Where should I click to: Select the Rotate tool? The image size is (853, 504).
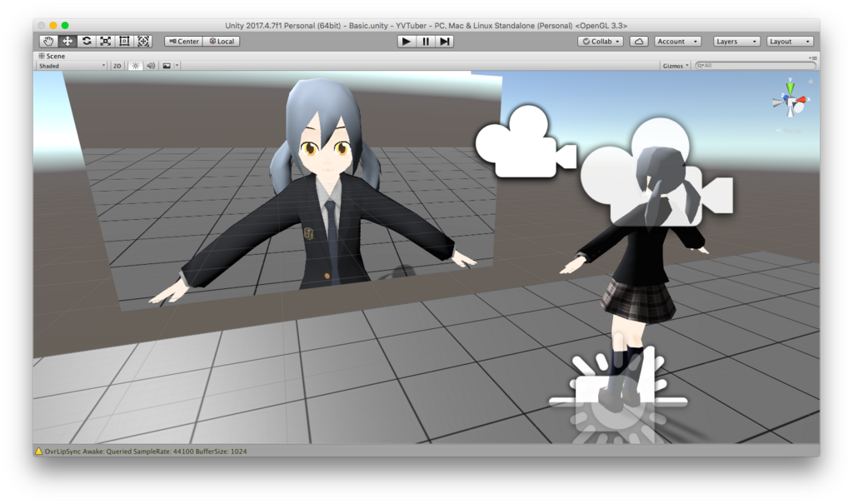tap(87, 42)
